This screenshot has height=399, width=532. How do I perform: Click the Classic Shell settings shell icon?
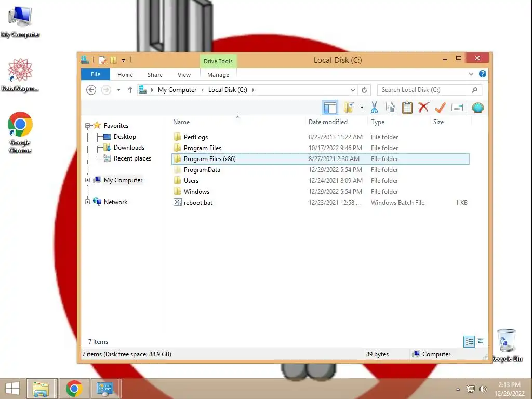click(x=478, y=108)
